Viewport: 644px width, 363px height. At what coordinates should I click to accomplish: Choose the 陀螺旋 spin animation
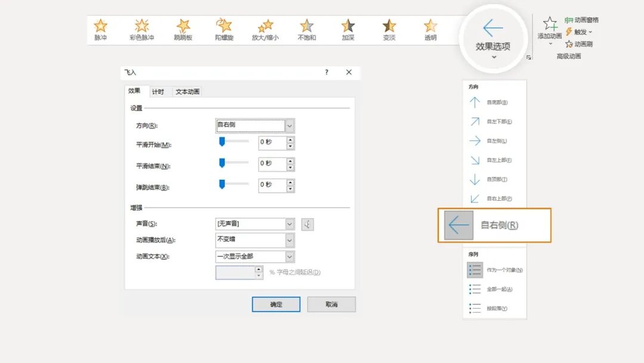click(x=224, y=30)
